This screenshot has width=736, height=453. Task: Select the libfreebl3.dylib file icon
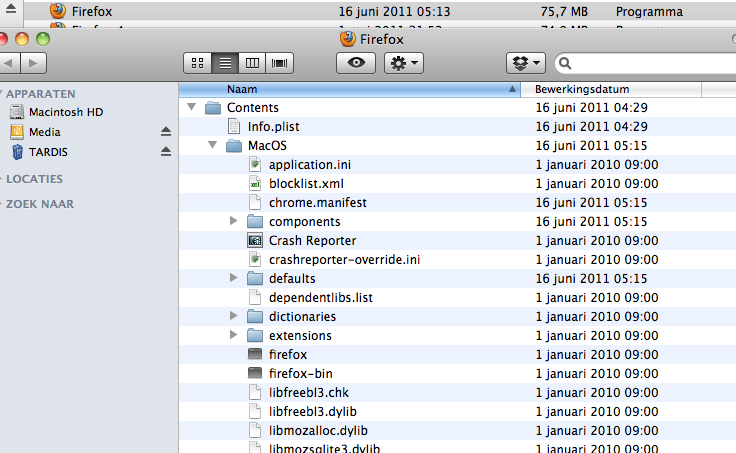tap(255, 411)
